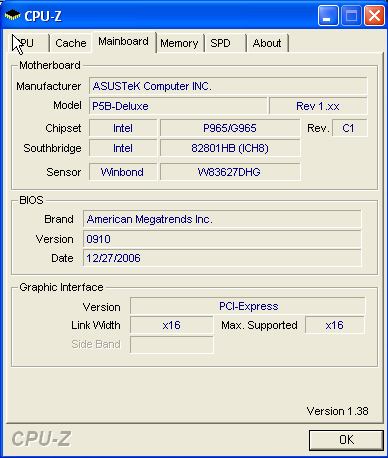
Task: Click the C1 chipset revision value
Action: tap(349, 128)
